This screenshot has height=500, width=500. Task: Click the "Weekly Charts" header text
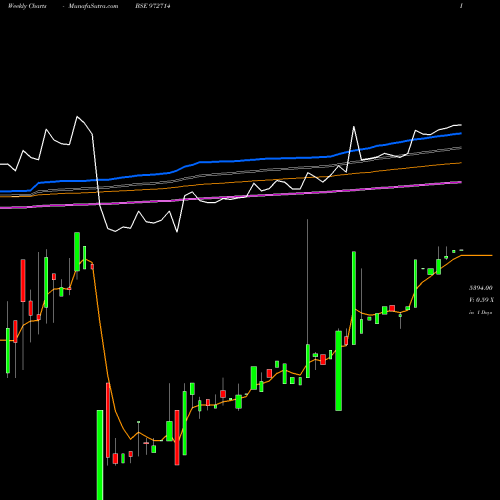click(27, 6)
